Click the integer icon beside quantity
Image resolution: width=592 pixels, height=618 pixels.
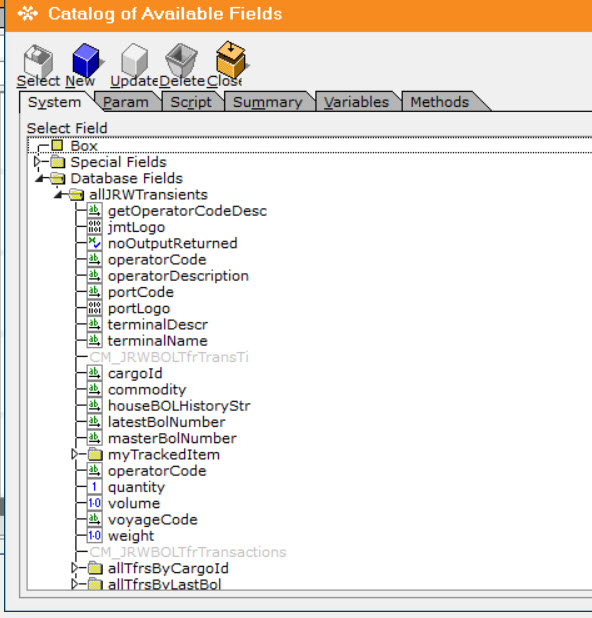pos(94,487)
